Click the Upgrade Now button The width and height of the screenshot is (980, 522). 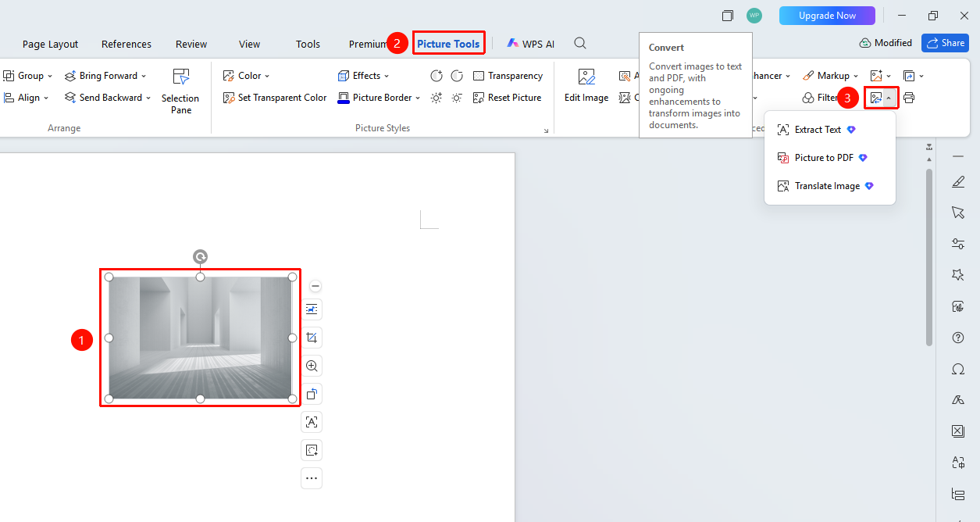(827, 16)
